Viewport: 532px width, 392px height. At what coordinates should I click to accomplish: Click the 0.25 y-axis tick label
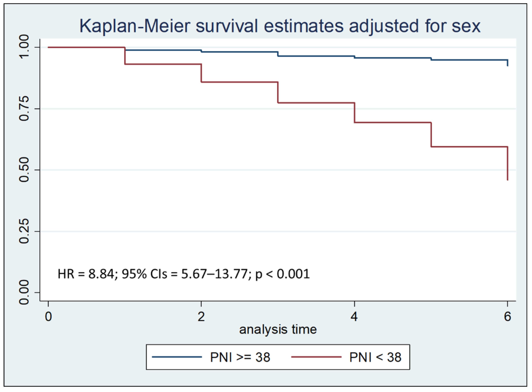pyautogui.click(x=24, y=231)
